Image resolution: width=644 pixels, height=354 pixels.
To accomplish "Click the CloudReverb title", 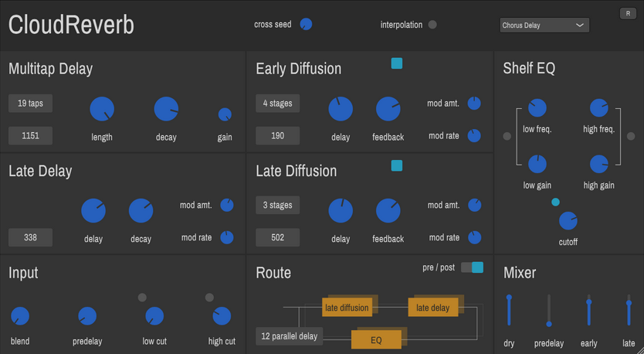I will tap(71, 25).
